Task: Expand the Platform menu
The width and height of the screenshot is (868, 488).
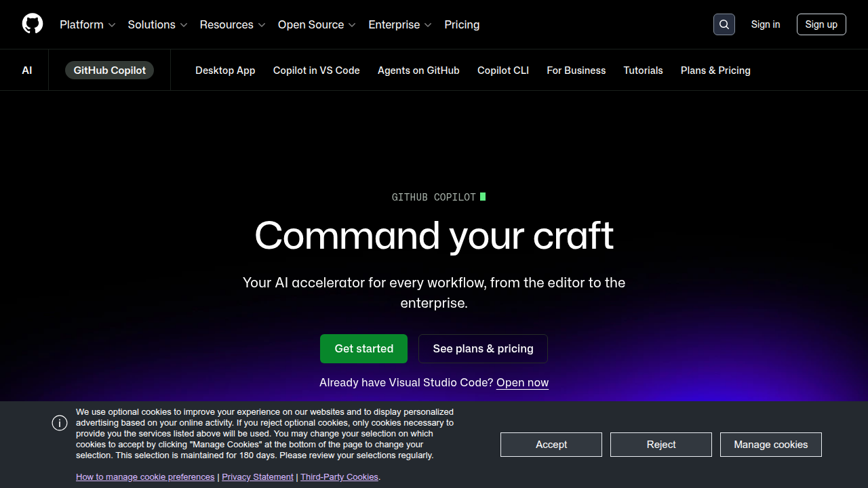Action: click(x=87, y=24)
